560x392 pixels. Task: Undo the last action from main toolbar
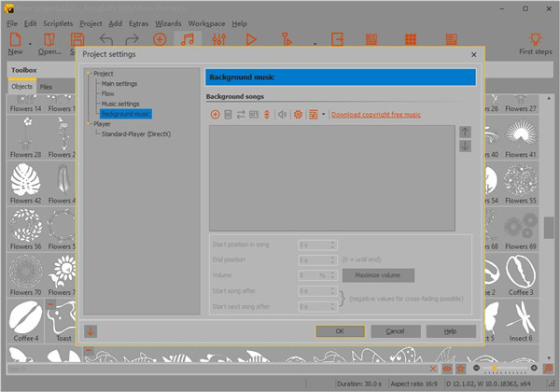coord(106,39)
